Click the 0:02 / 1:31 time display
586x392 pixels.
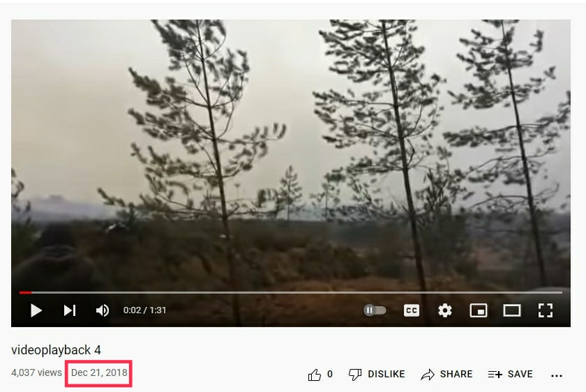tap(144, 310)
